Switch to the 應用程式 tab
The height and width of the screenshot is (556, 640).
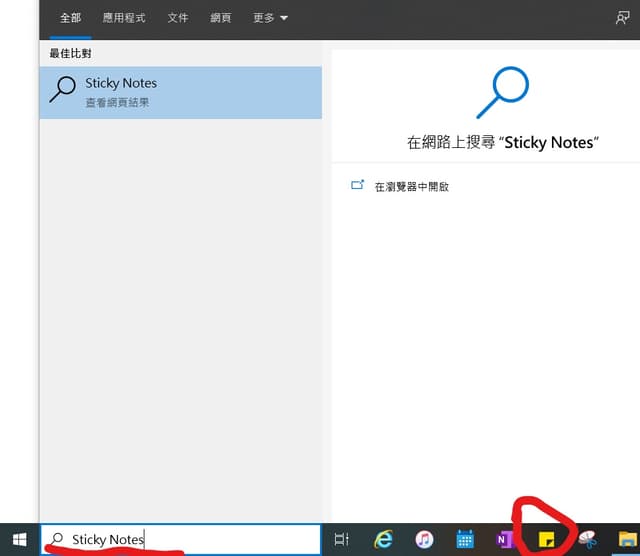[x=124, y=18]
